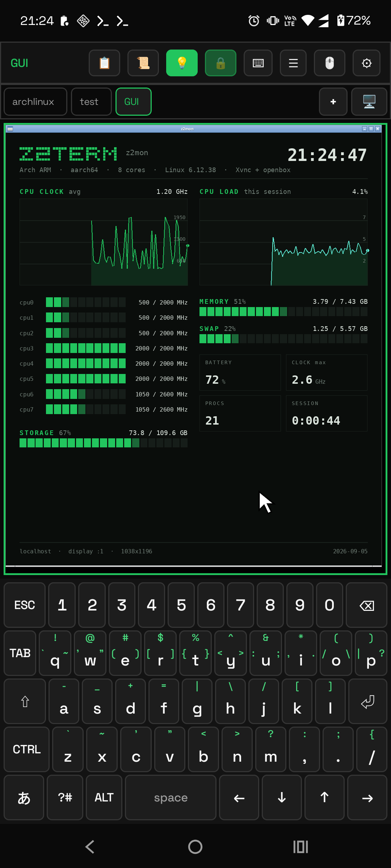This screenshot has height=868, width=391.
Task: Click the BATTERY 72 % card
Action: [x=240, y=373]
